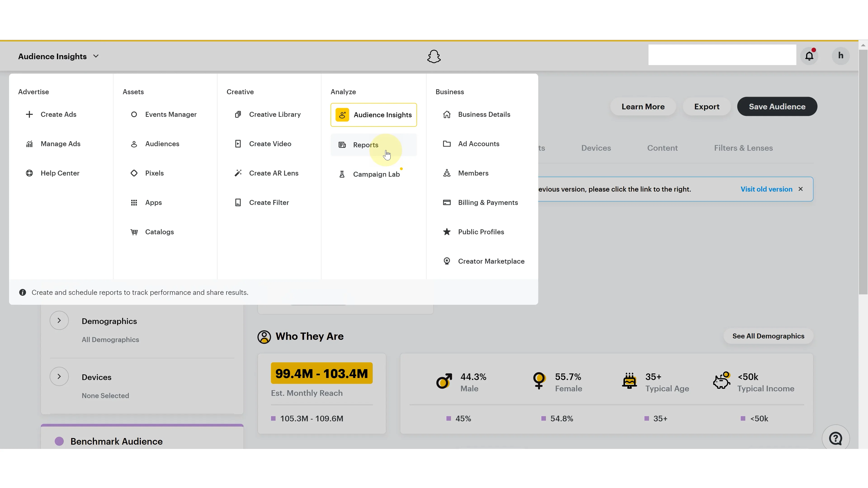Click the page vertical scrollbar
This screenshot has height=488, width=868.
(x=863, y=172)
